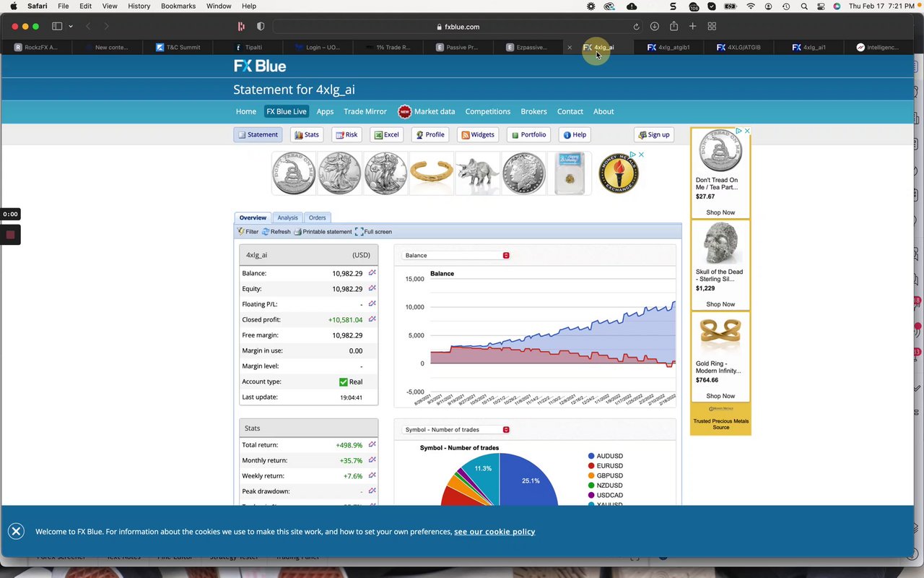The image size is (924, 578).
Task: Open Trade Mirror navigation item
Action: 365,111
